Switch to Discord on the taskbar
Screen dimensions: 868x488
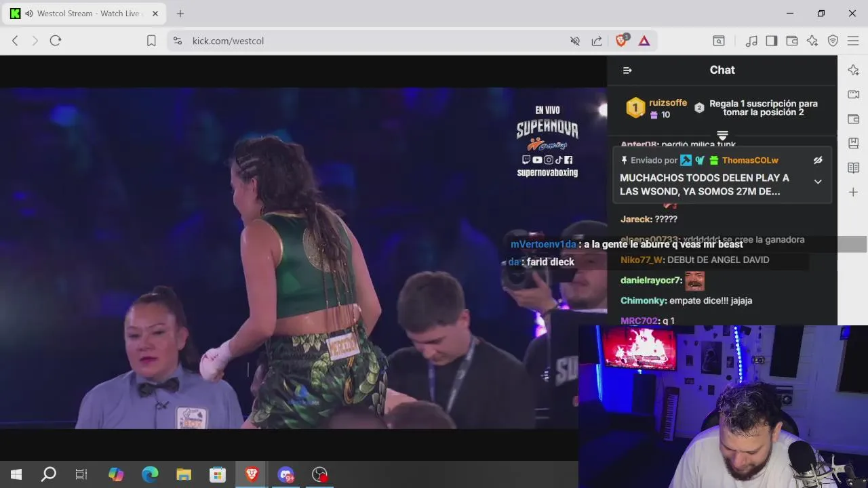point(285,474)
